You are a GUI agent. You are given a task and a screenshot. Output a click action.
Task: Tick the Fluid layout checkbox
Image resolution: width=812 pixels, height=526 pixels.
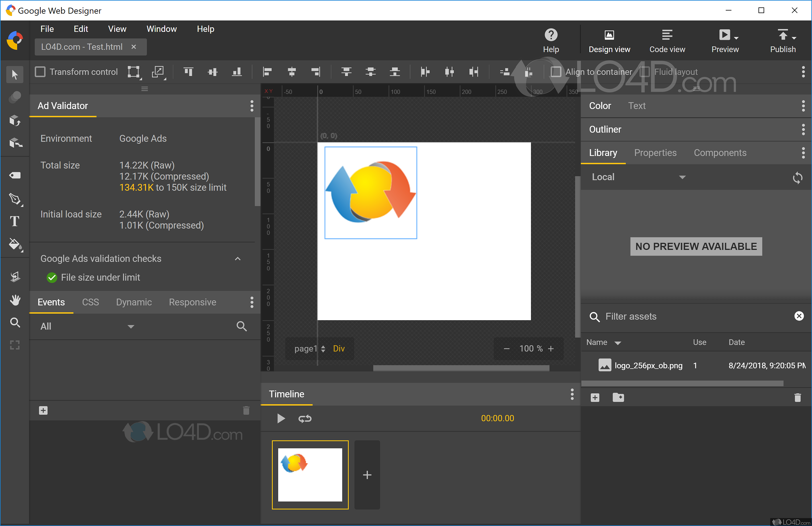point(645,72)
